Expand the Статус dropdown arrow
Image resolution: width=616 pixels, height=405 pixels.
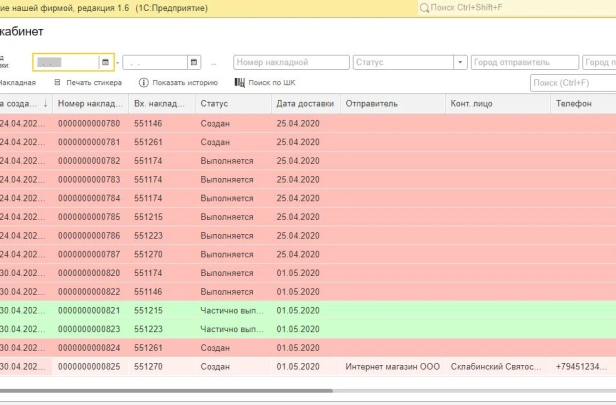coord(460,62)
